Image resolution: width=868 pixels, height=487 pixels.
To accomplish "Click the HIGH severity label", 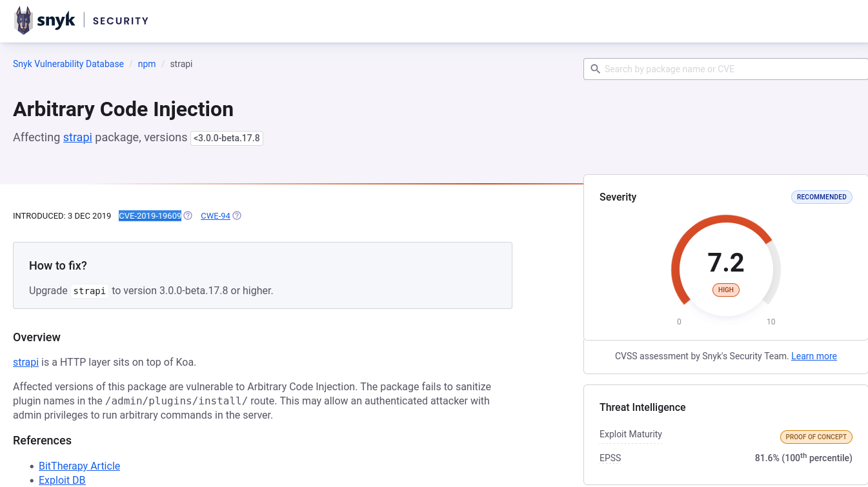I will [x=725, y=290].
